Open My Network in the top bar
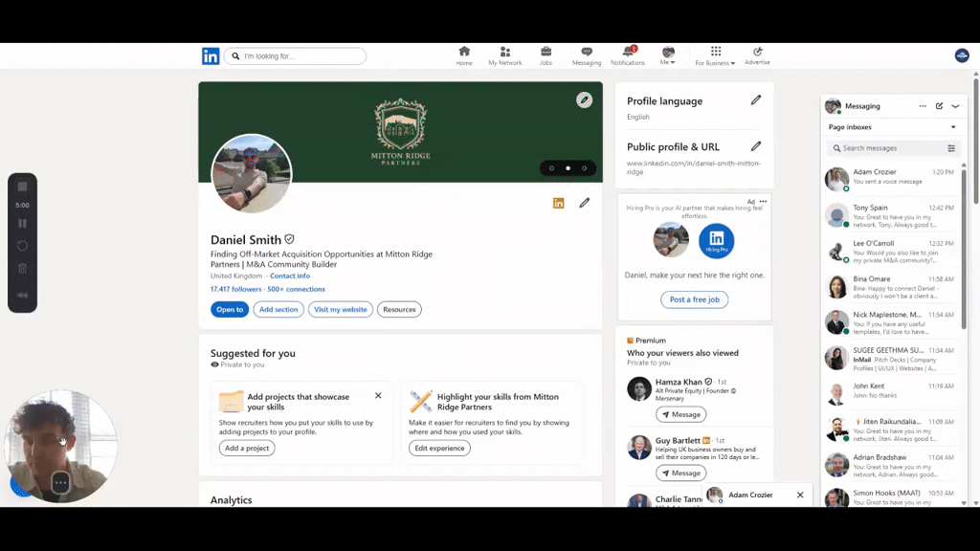Image resolution: width=980 pixels, height=551 pixels. [505, 55]
